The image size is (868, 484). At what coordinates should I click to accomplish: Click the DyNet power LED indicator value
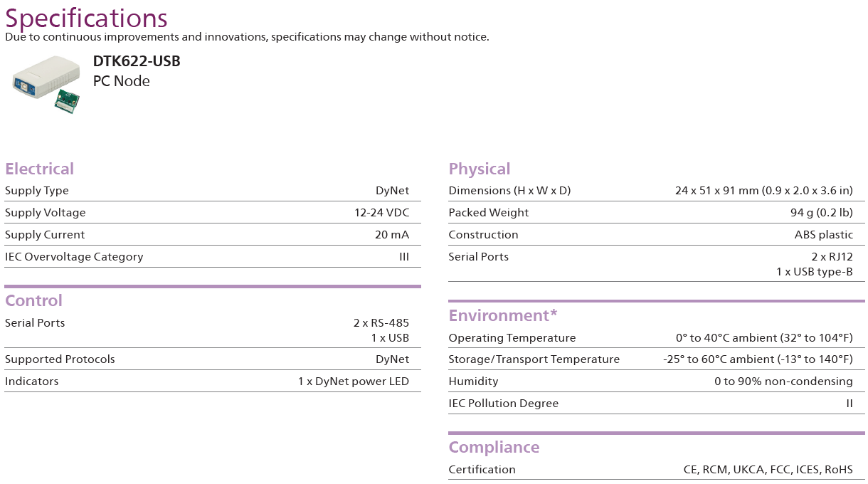[353, 382]
